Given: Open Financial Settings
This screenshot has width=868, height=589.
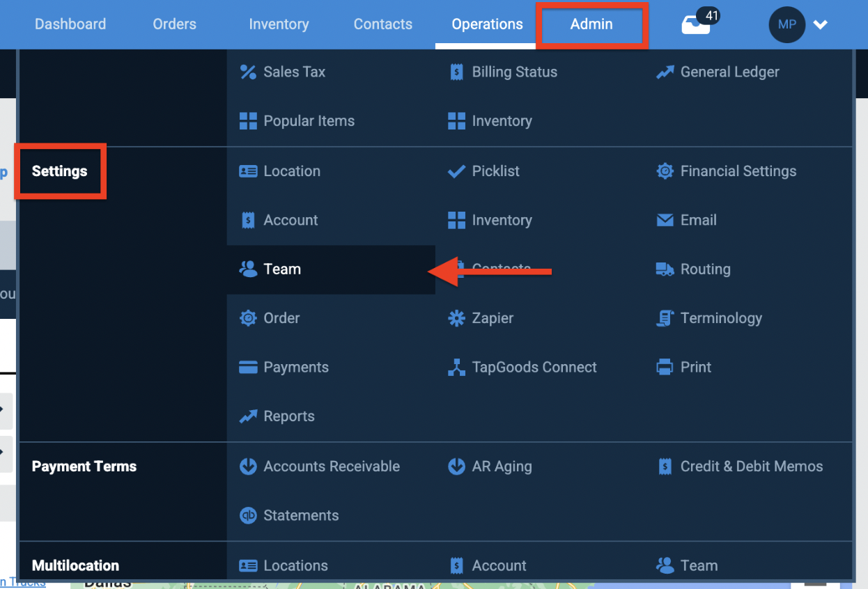Looking at the screenshot, I should [738, 171].
